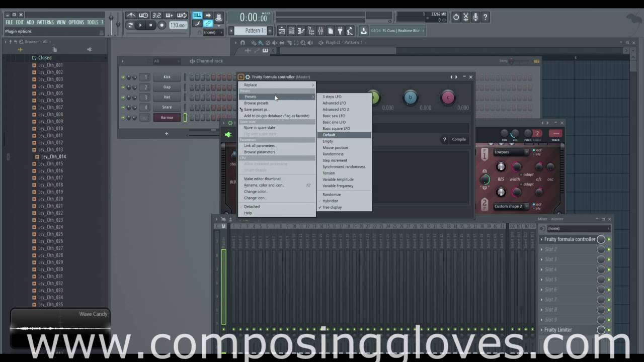The image size is (644, 362).
Task: Click the project info file icon
Action: coord(331,31)
